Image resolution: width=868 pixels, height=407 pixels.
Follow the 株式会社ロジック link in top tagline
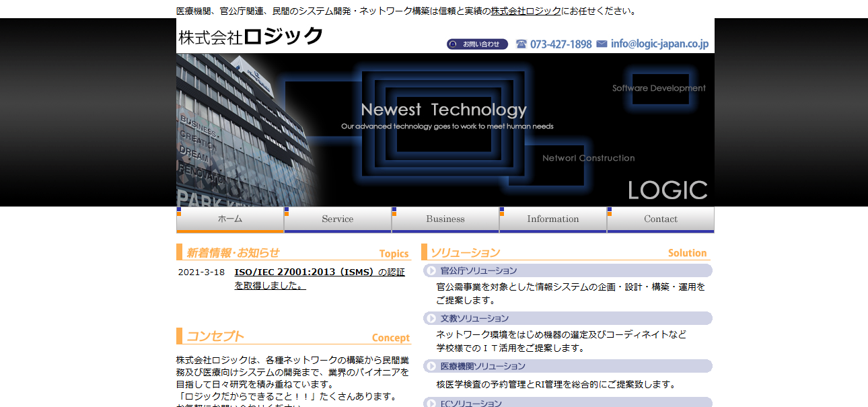tap(526, 11)
